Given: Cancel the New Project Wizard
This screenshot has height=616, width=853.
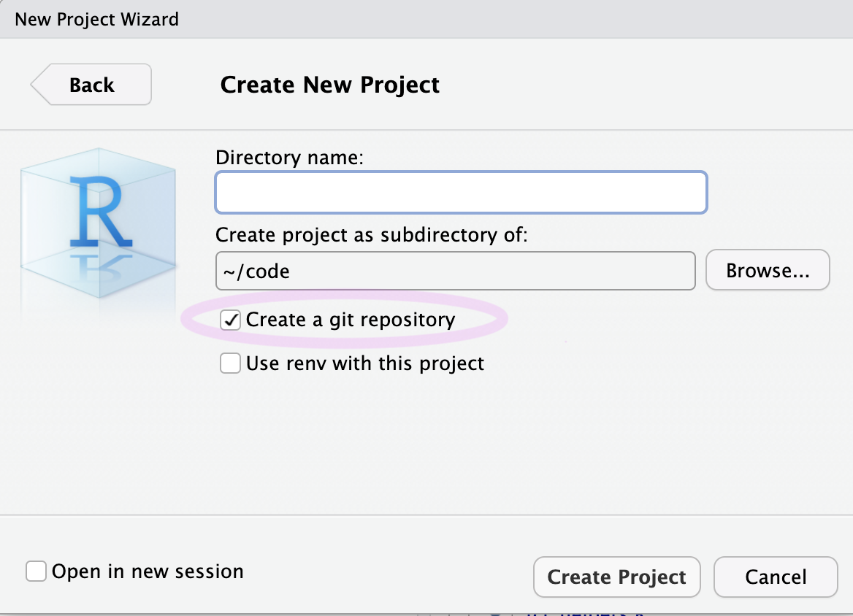Looking at the screenshot, I should [775, 577].
